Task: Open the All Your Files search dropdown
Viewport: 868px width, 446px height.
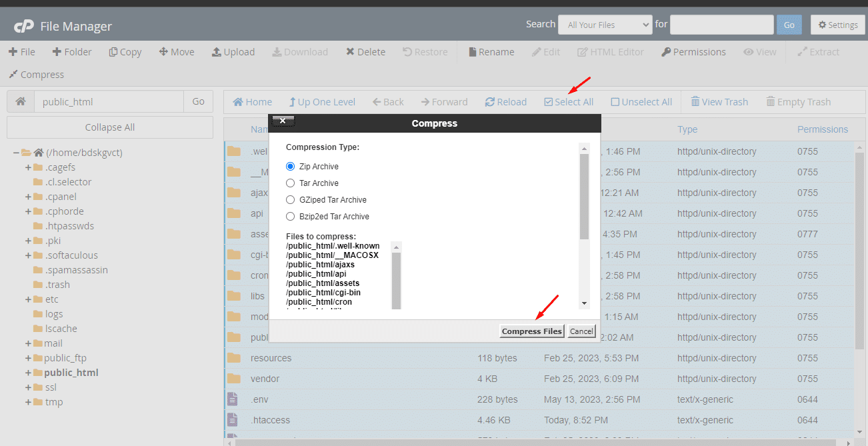Action: pos(605,25)
